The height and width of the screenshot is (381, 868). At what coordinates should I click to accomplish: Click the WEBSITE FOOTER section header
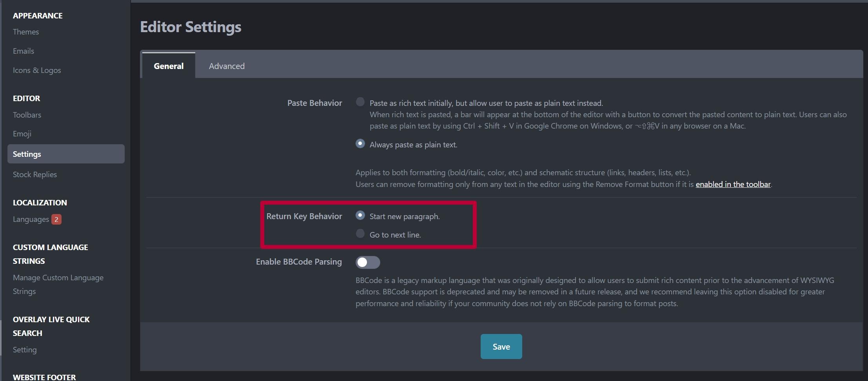click(x=44, y=377)
